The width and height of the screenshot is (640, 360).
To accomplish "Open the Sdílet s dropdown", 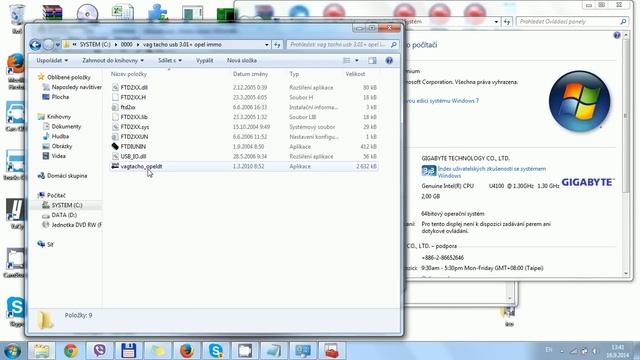I will tap(169, 60).
